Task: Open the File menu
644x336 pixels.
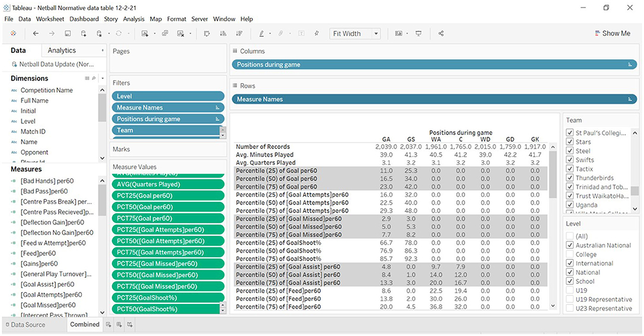Action: point(9,19)
